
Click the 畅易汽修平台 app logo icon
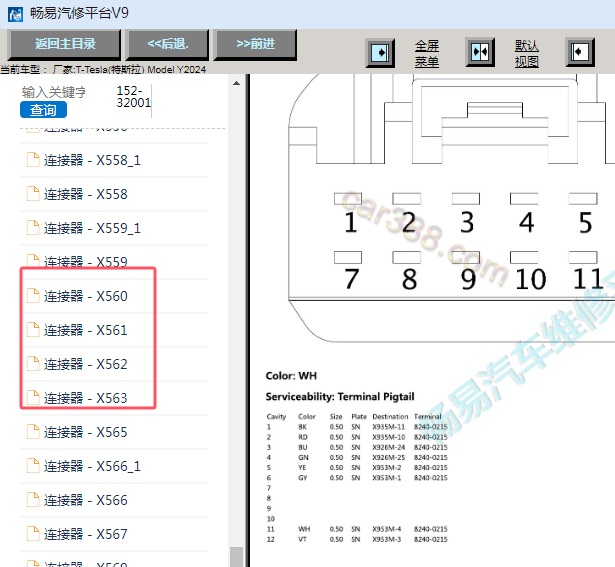[x=15, y=15]
